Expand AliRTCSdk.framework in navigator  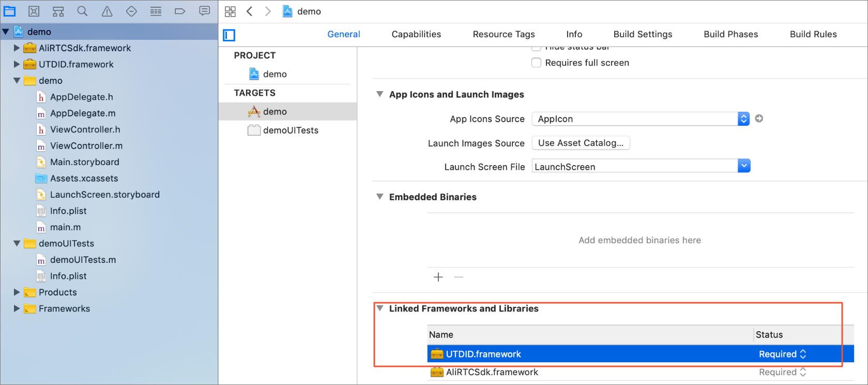[x=17, y=48]
